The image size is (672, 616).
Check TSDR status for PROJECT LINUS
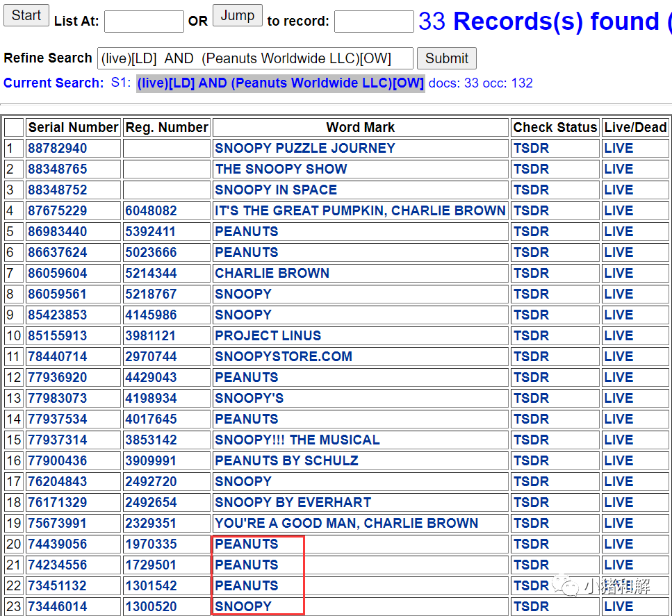click(x=531, y=336)
